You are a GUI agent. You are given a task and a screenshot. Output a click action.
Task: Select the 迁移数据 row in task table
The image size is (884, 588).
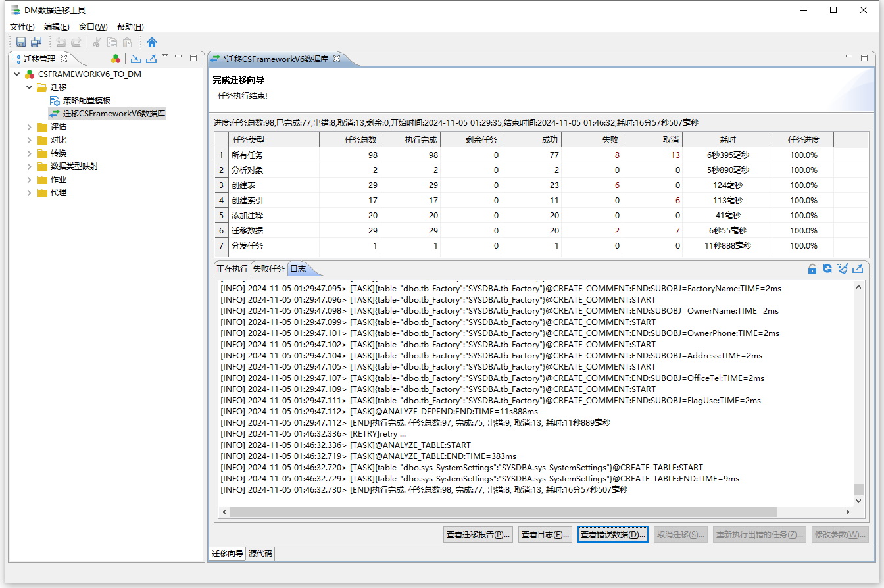point(524,231)
